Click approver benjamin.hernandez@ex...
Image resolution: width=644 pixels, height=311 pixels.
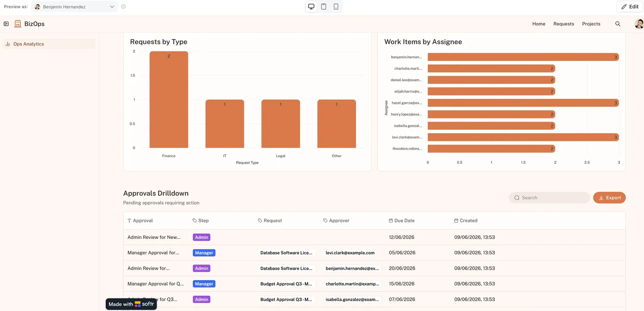click(x=352, y=268)
